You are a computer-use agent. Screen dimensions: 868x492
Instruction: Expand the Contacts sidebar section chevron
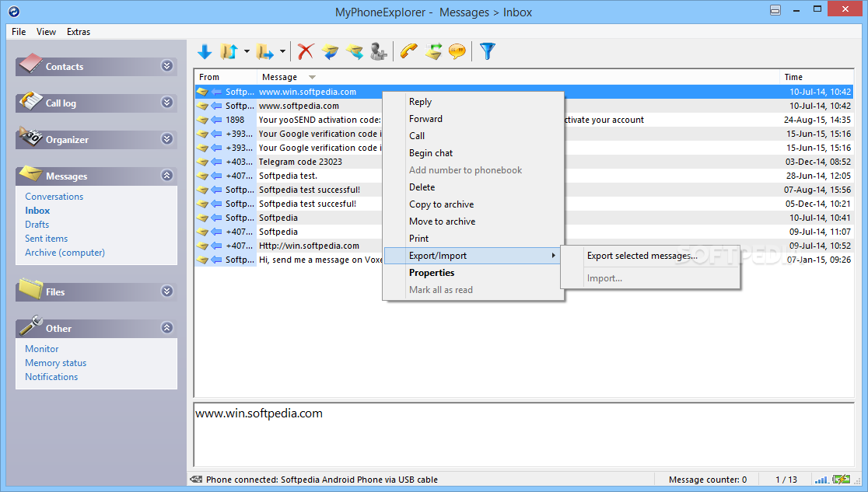click(167, 66)
